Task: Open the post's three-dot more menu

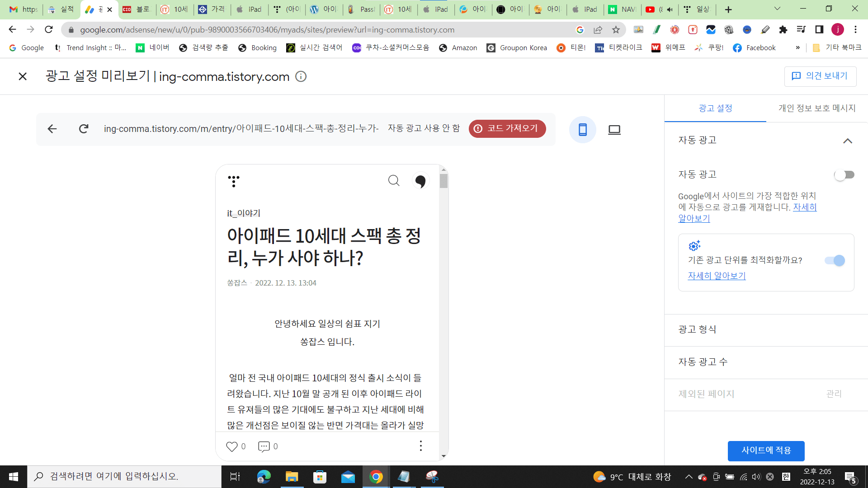Action: coord(421,446)
